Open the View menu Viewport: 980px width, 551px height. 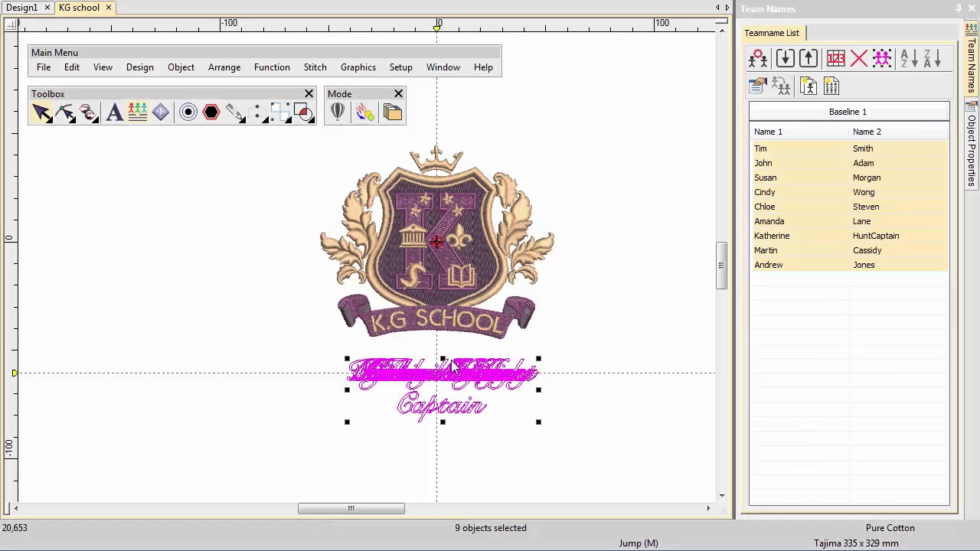pos(103,67)
